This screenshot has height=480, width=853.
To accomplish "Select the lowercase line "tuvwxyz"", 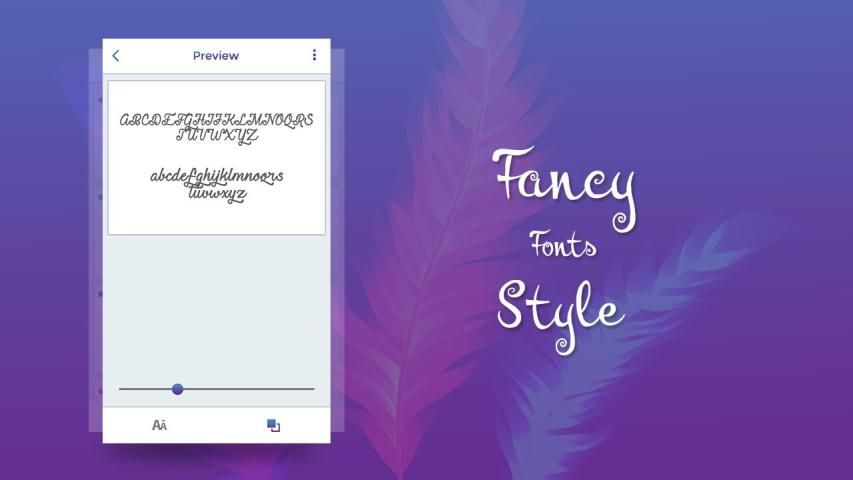I will 217,194.
